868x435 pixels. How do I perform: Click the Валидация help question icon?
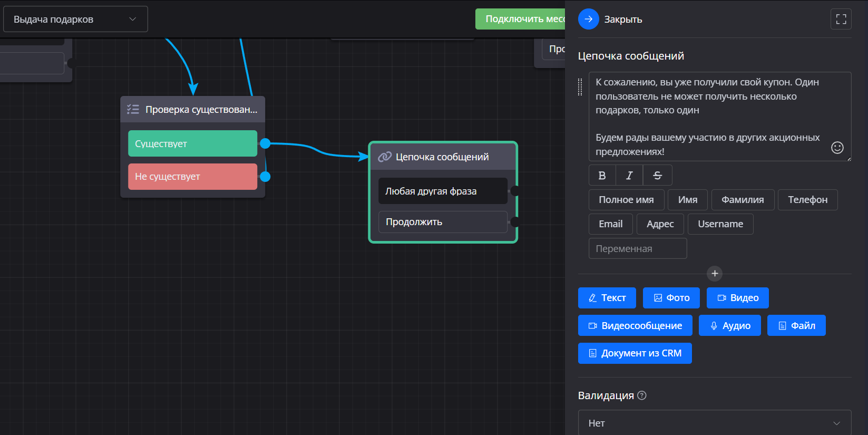(642, 395)
